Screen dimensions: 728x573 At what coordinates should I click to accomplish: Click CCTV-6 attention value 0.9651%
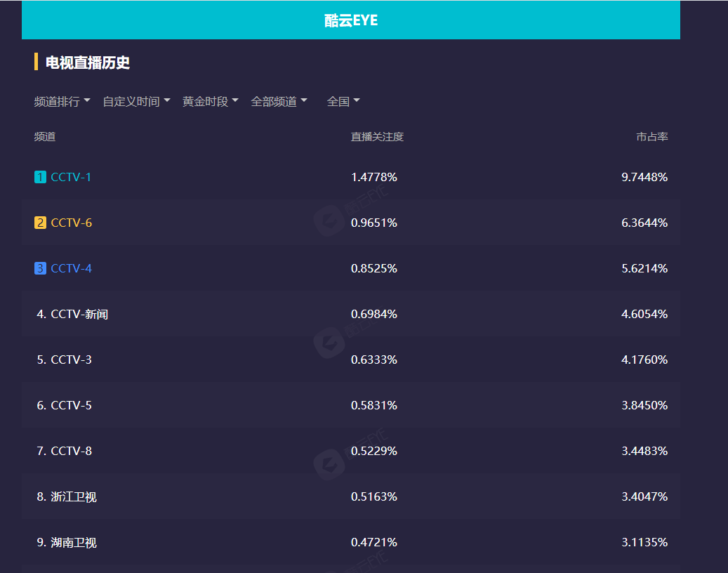tap(374, 223)
